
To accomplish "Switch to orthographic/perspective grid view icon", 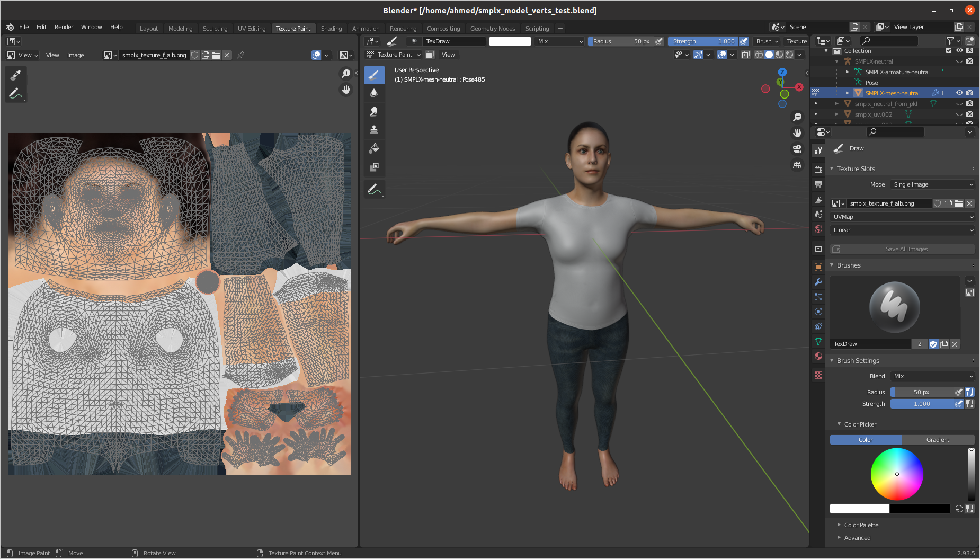I will [797, 165].
